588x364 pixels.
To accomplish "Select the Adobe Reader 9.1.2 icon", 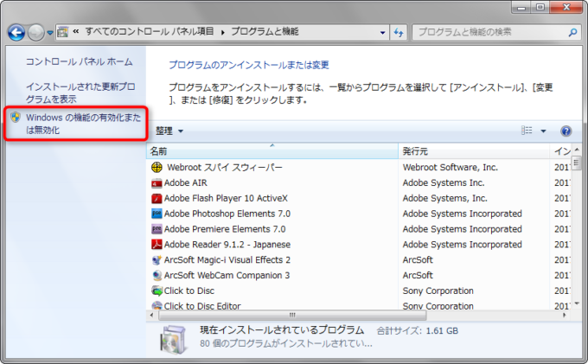I will point(157,245).
